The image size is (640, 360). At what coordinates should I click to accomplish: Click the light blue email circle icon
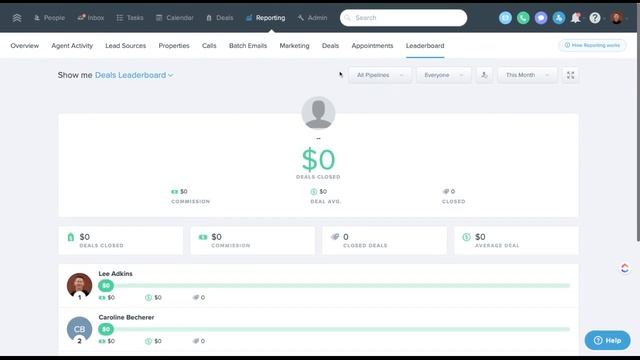[x=505, y=18]
